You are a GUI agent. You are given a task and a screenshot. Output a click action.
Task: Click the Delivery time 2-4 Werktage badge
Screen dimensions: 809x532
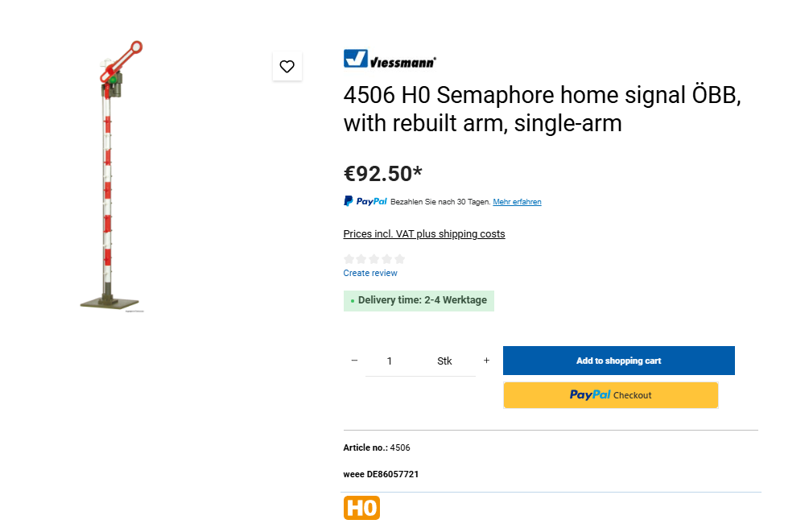(x=419, y=300)
